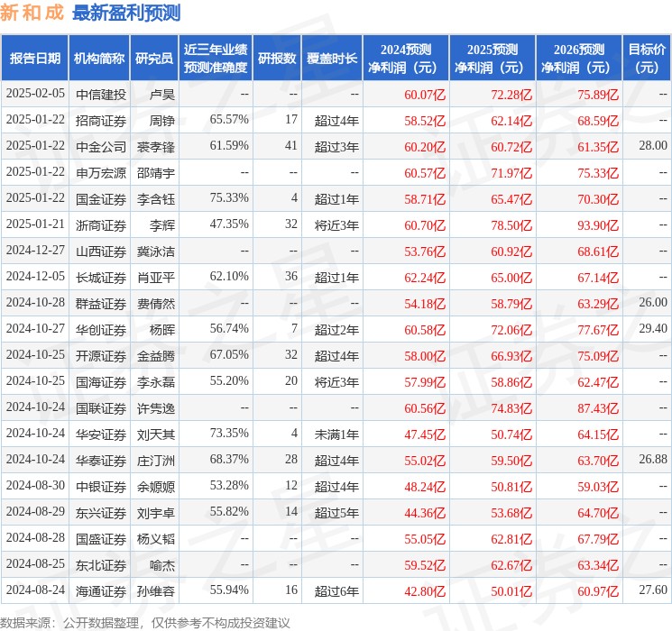
Task: Select the 东兴证券 institution cell
Action: tap(101, 513)
